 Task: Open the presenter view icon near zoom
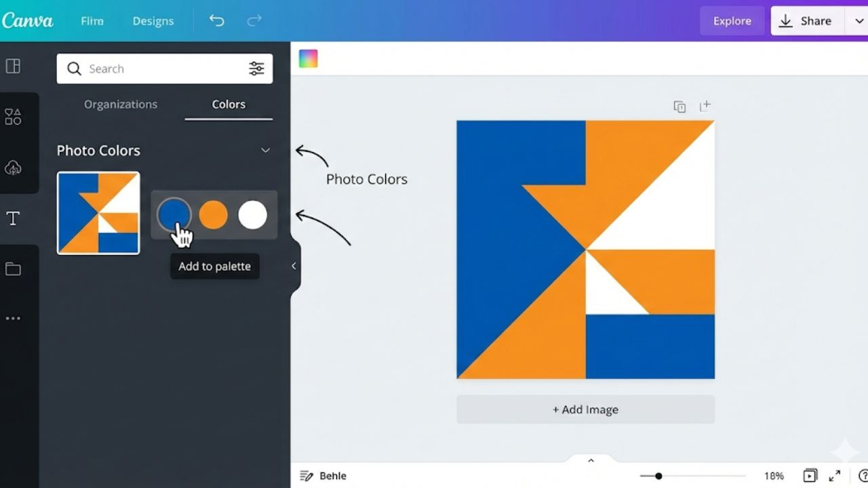(x=810, y=475)
